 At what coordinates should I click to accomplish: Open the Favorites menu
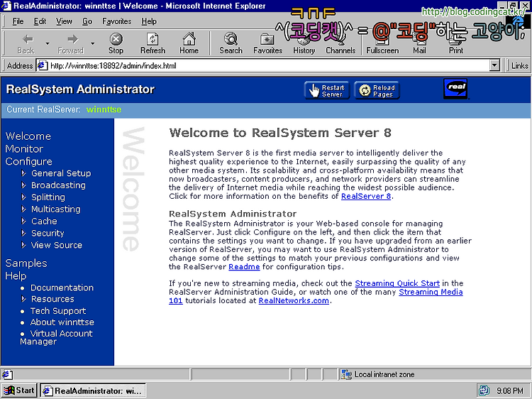117,21
